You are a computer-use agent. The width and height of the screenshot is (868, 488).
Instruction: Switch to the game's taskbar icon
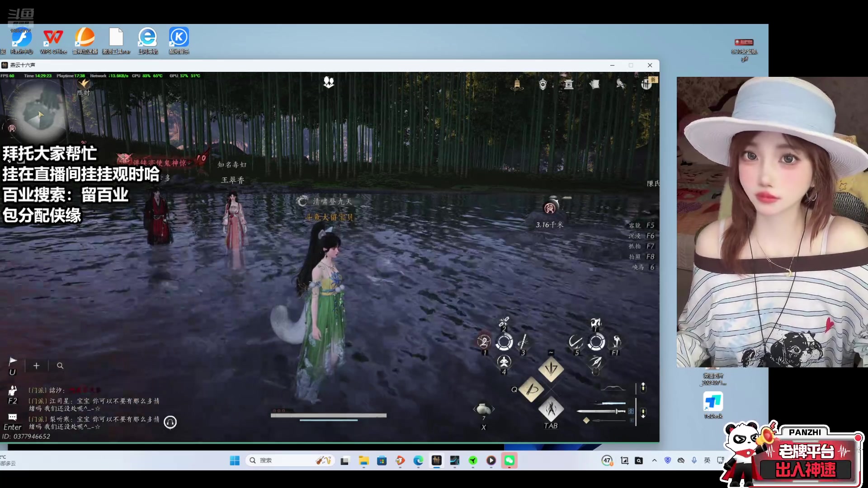click(x=436, y=460)
